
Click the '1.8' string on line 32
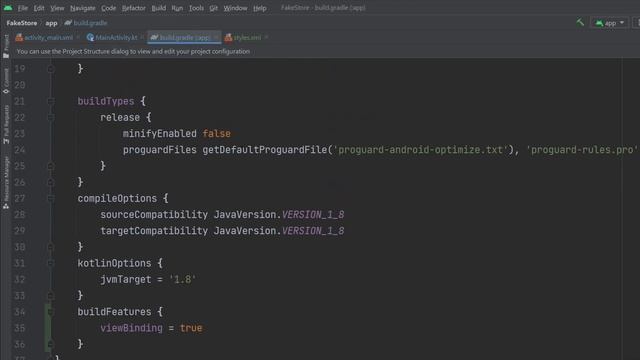pos(182,280)
